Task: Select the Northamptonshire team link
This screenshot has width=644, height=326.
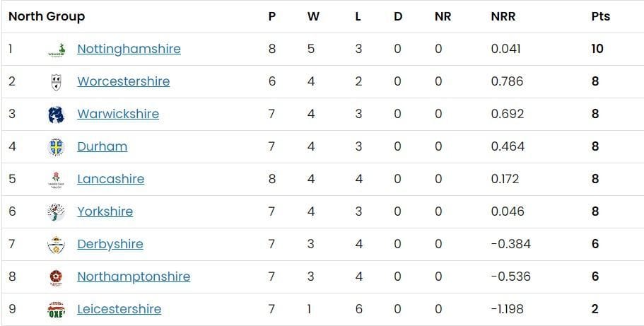Action: pyautogui.click(x=134, y=276)
